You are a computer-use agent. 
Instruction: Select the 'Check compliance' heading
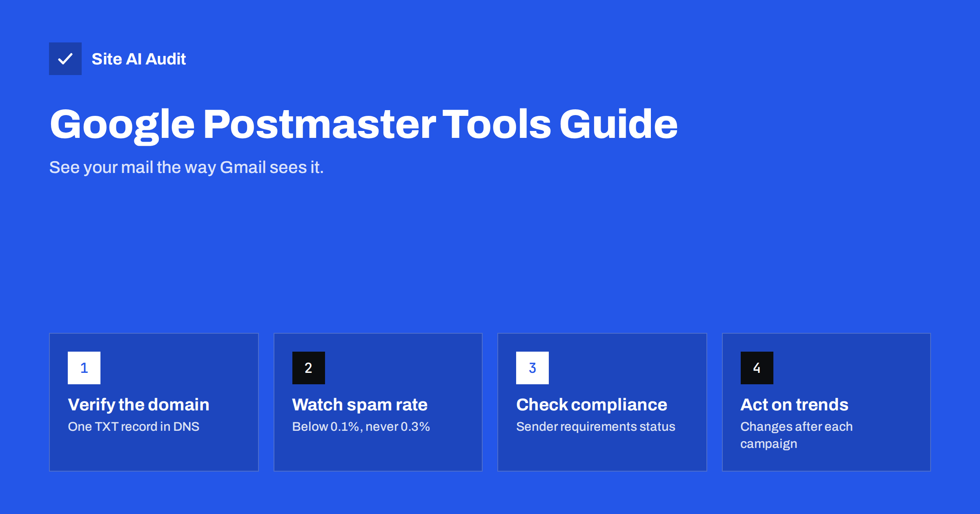pos(592,405)
